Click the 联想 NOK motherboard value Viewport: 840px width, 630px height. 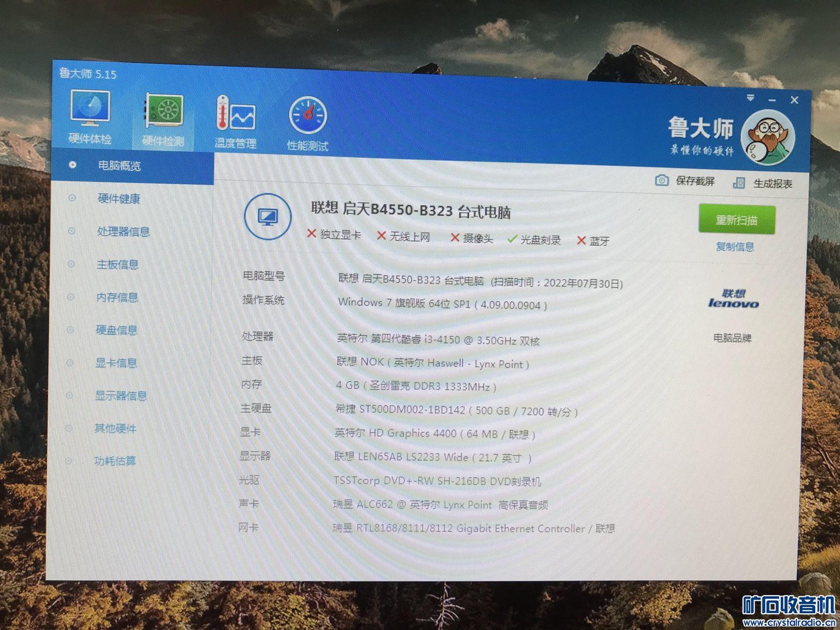click(x=433, y=363)
